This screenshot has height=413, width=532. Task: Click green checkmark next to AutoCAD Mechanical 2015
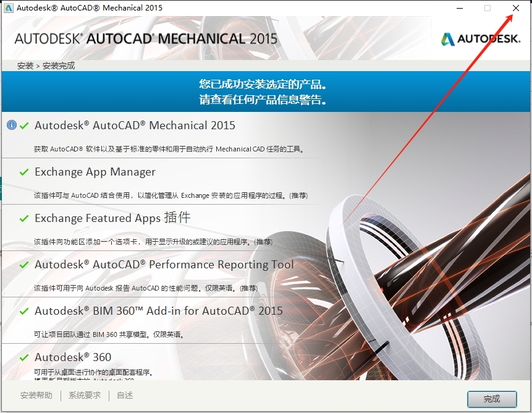[25, 126]
